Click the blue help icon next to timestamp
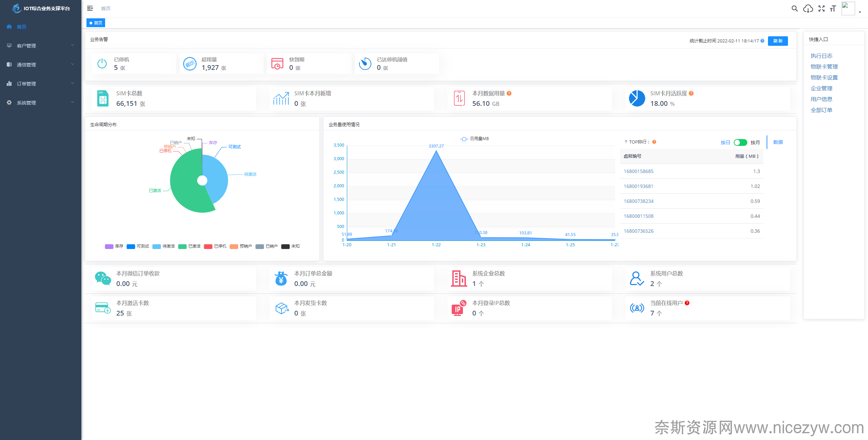The image size is (868, 440). pos(762,41)
